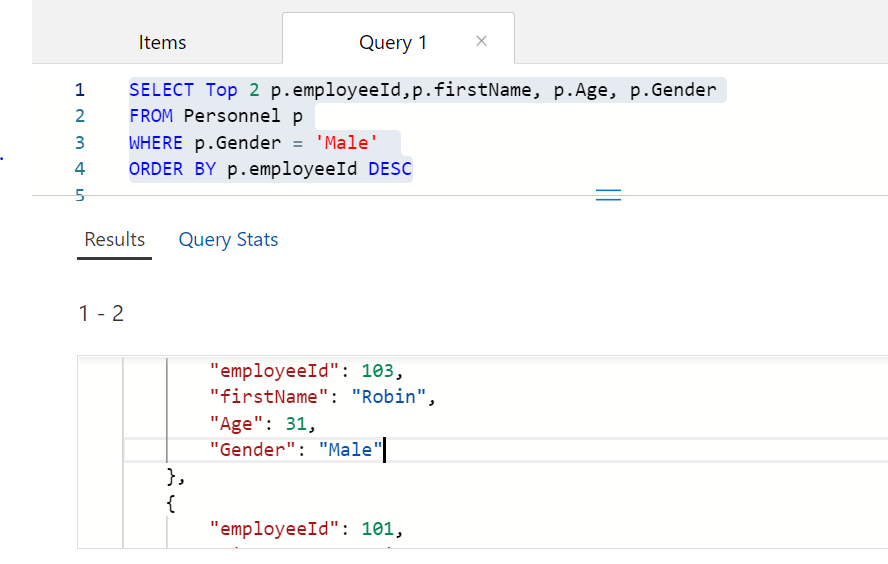Click the 1 - 2 results count
Screen dimensions: 888x564
(101, 314)
